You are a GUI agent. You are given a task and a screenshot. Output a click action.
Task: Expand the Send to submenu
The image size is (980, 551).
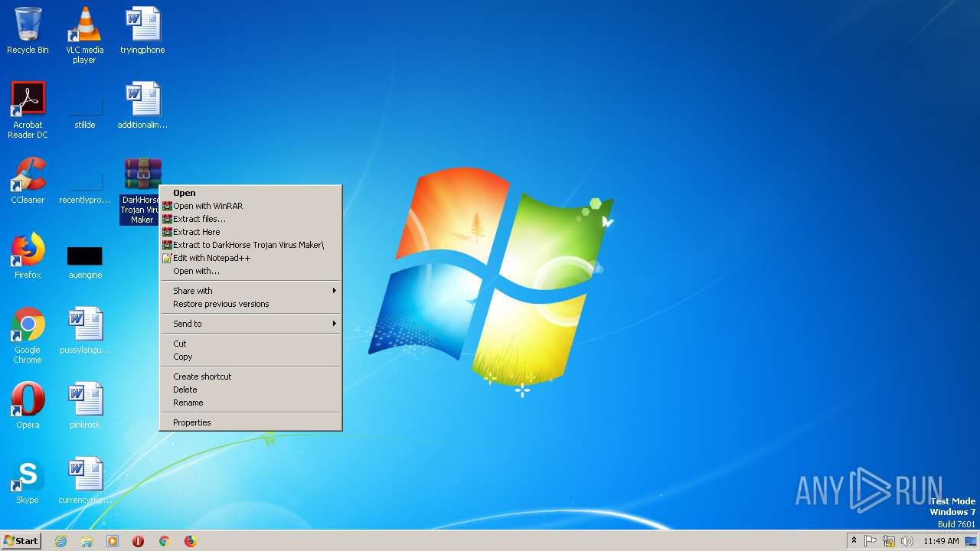tap(250, 324)
